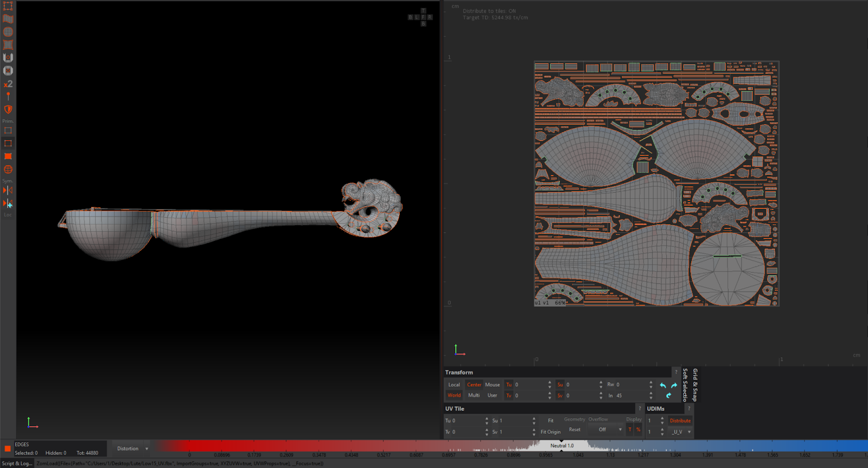Click the orange Tu button in Transform
Viewport: 868px width, 468px height.
tap(509, 385)
